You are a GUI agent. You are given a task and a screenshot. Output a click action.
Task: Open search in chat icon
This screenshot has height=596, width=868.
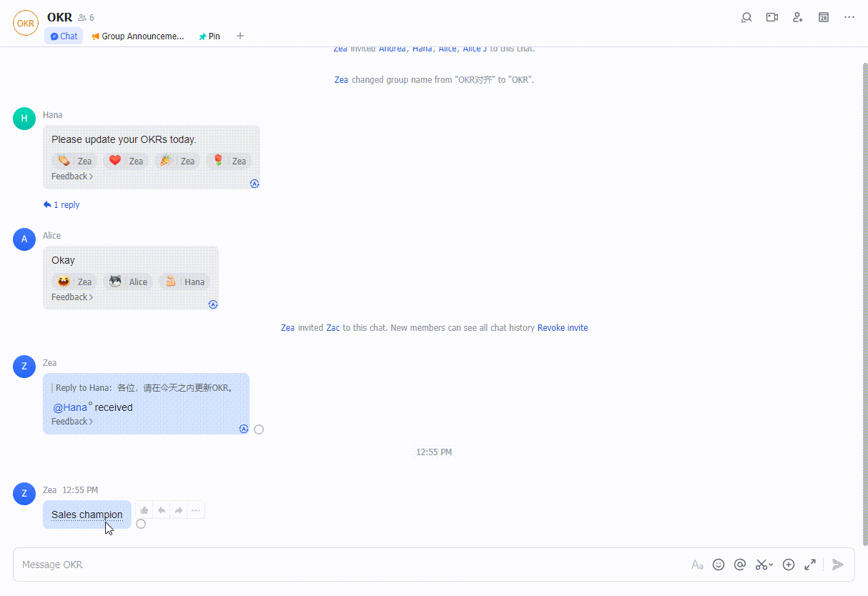[746, 17]
